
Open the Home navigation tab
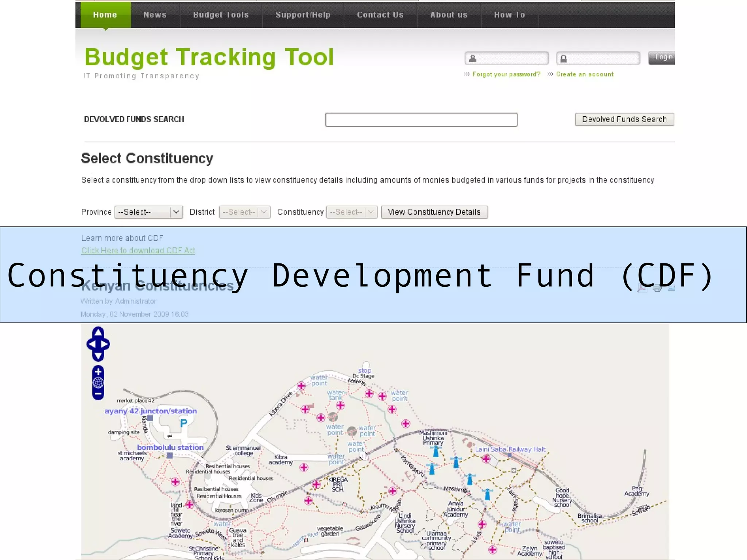(105, 15)
